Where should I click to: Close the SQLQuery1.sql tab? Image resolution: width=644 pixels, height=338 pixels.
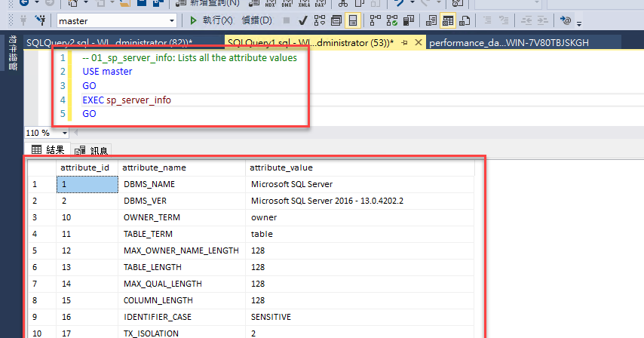click(418, 42)
